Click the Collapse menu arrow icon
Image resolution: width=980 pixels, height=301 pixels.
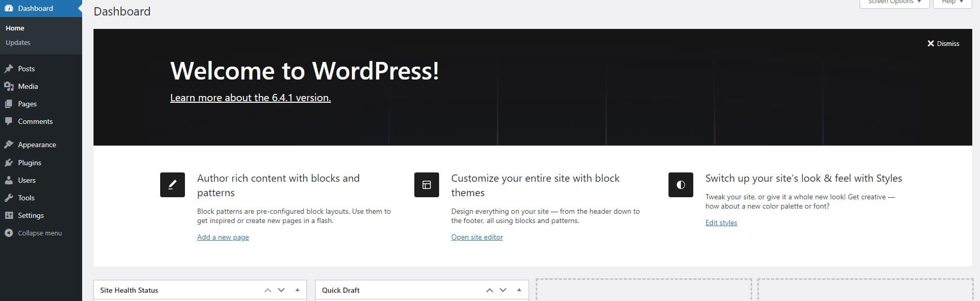[9, 233]
